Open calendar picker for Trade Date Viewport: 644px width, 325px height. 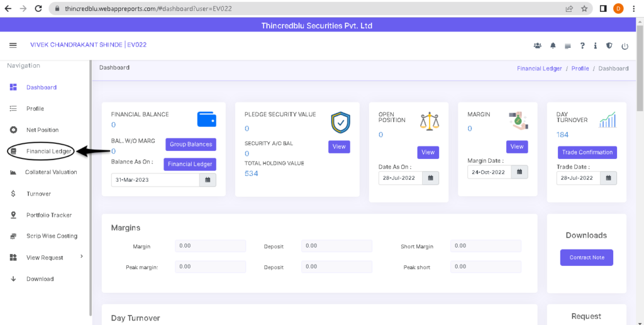tap(609, 178)
